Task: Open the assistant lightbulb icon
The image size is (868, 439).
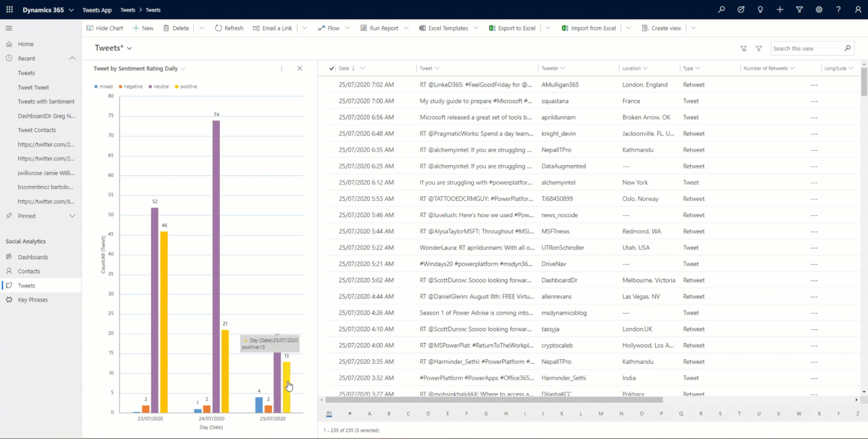Action: [x=760, y=10]
